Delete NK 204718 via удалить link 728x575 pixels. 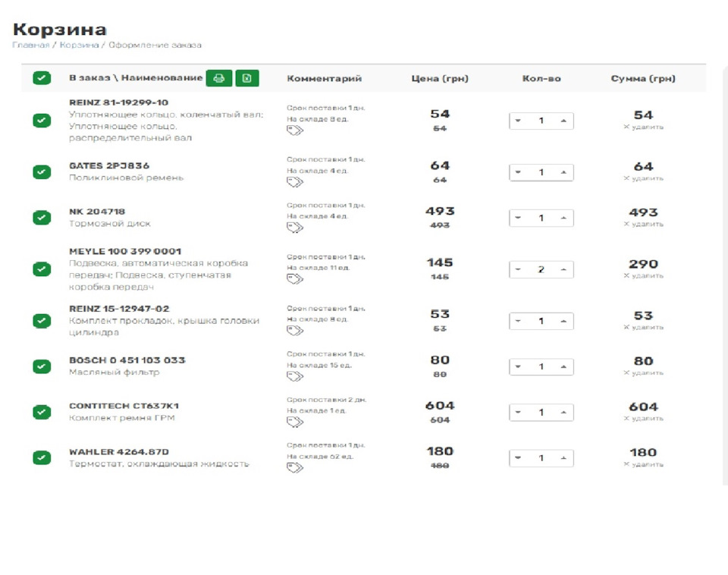[x=644, y=224]
